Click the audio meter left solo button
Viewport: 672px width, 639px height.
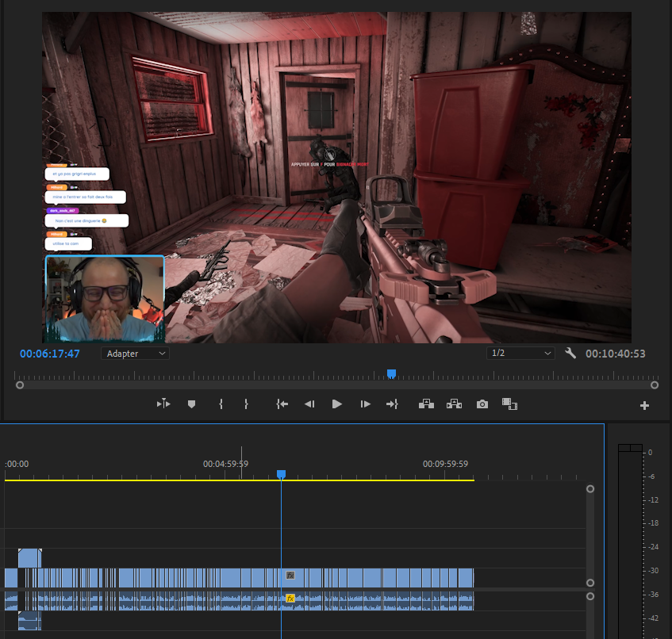click(624, 448)
